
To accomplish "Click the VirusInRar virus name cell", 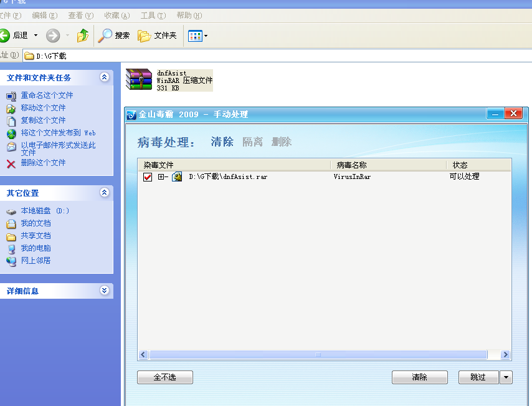I will click(352, 176).
